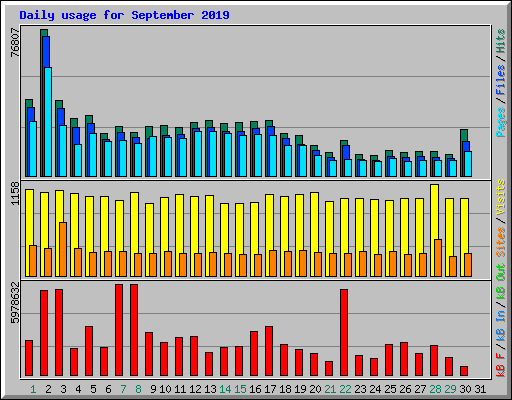Click day label 31 on the axis
Image resolution: width=512 pixels, height=400 pixels.
pyautogui.click(x=480, y=389)
